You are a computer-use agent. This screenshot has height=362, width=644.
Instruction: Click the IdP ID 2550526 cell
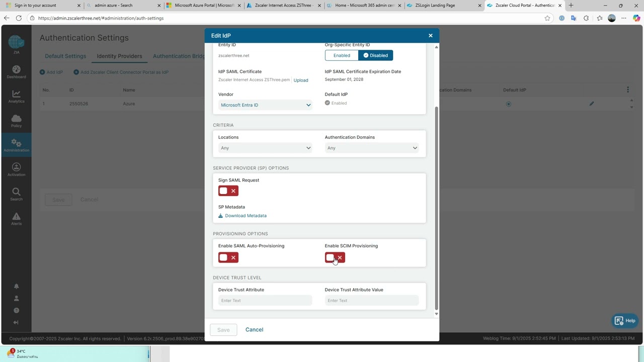coord(78,104)
